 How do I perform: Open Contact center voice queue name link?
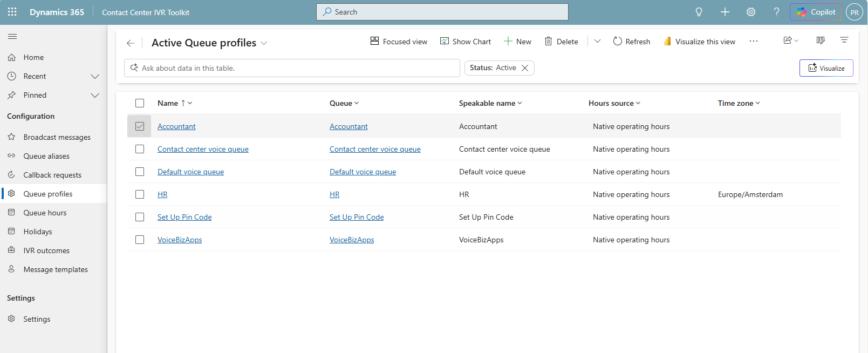[x=203, y=149]
